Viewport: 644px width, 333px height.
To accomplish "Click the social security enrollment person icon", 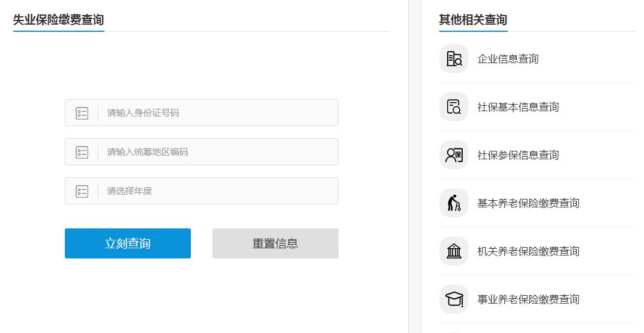I will 454,155.
